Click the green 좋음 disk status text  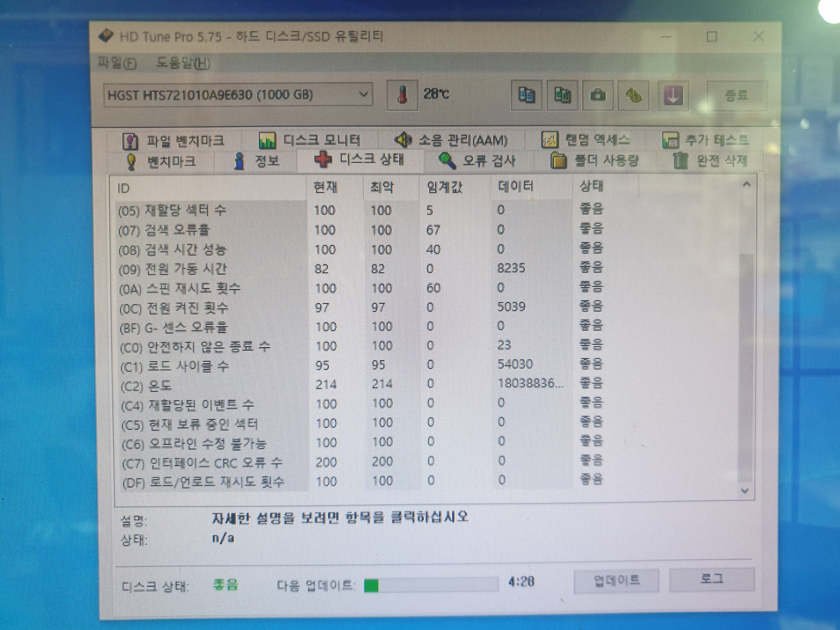click(x=226, y=584)
